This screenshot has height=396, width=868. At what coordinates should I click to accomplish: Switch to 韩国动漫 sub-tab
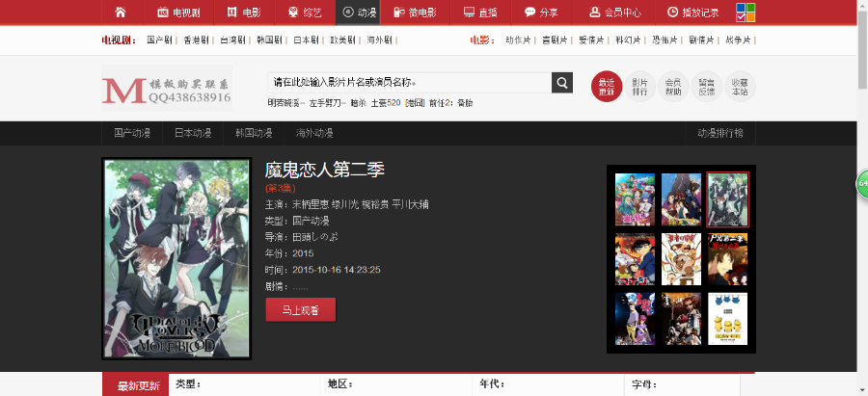[x=254, y=133]
